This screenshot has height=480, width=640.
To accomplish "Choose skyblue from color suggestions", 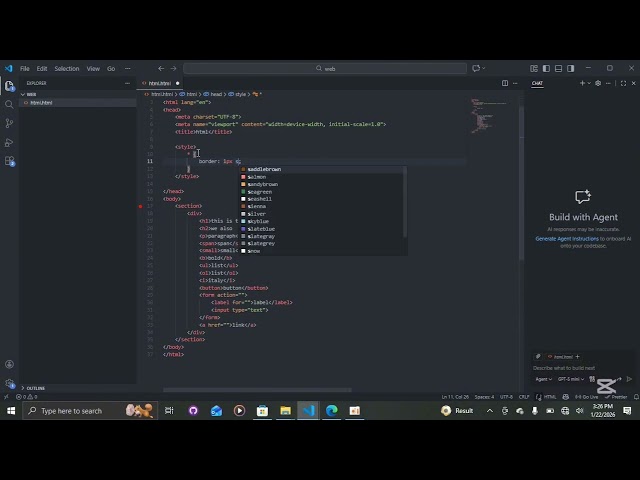I will (x=322, y=221).
